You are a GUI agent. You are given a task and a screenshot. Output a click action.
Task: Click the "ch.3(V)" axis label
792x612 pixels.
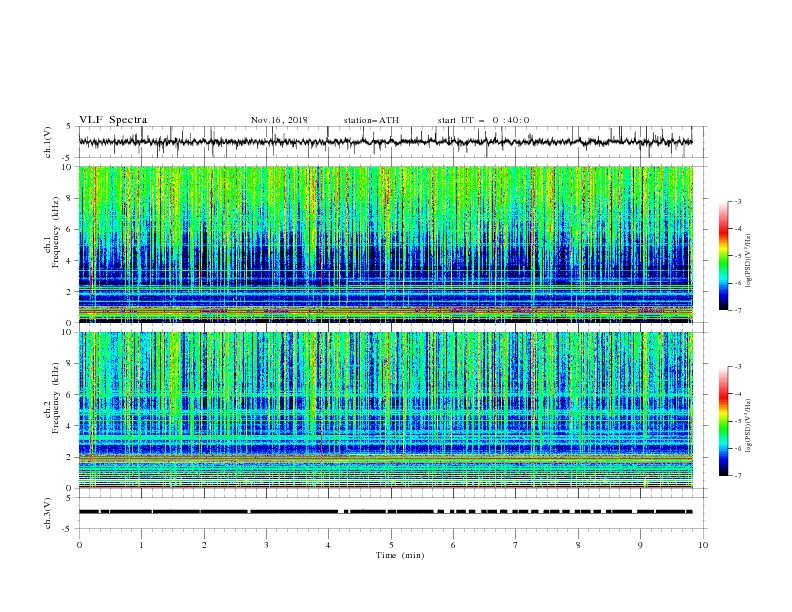click(48, 513)
